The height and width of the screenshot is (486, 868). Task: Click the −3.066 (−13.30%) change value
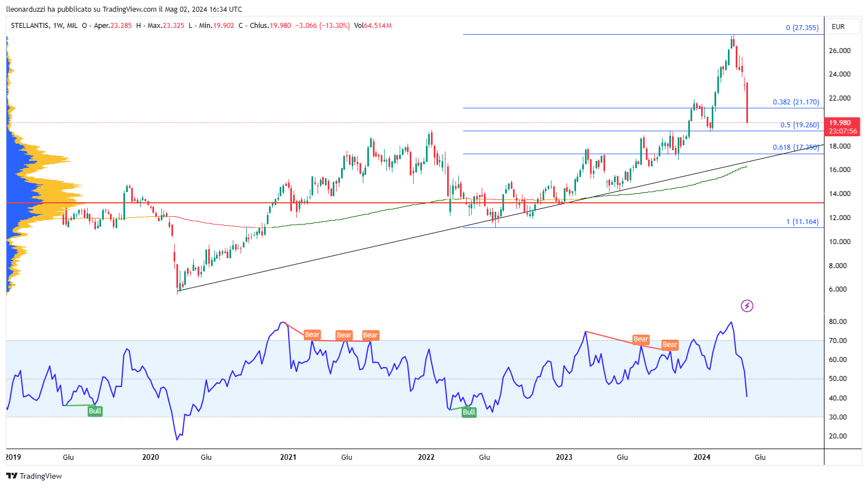323,26
